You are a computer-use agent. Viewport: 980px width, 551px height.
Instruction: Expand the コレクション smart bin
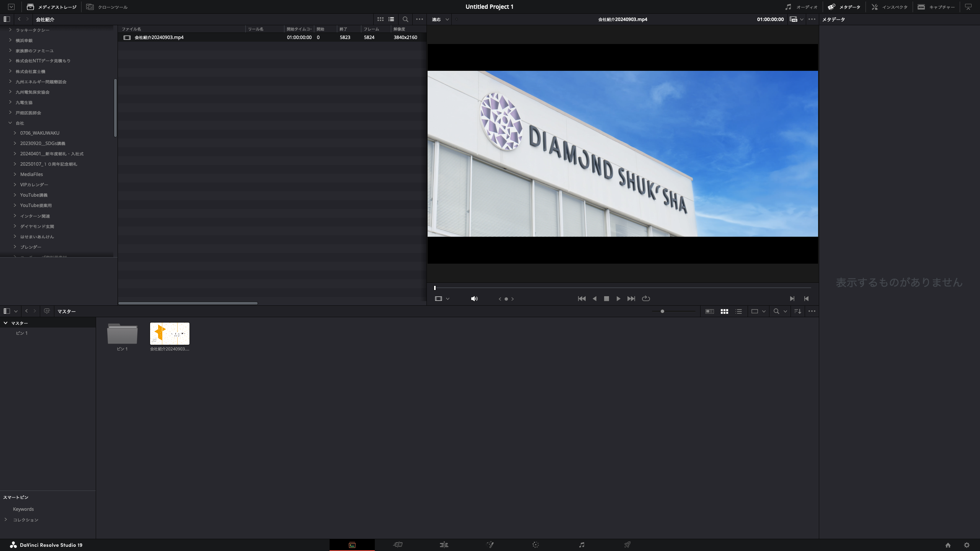(6, 520)
